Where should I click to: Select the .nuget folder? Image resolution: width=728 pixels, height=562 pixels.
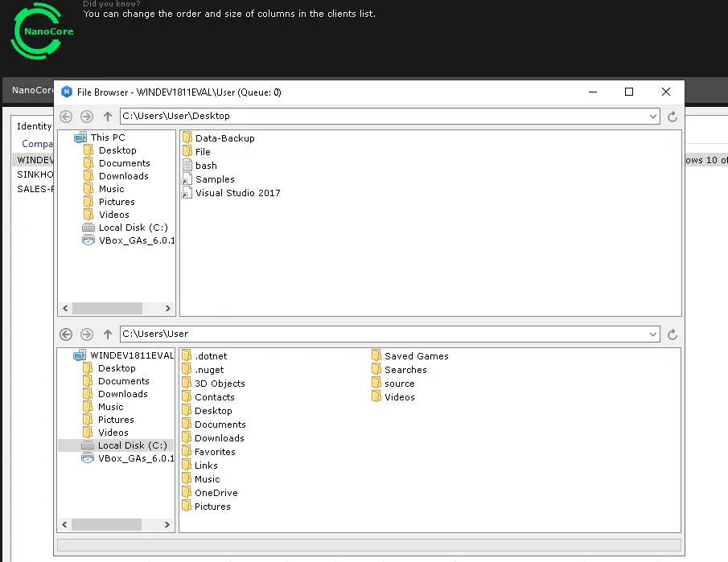203,370
